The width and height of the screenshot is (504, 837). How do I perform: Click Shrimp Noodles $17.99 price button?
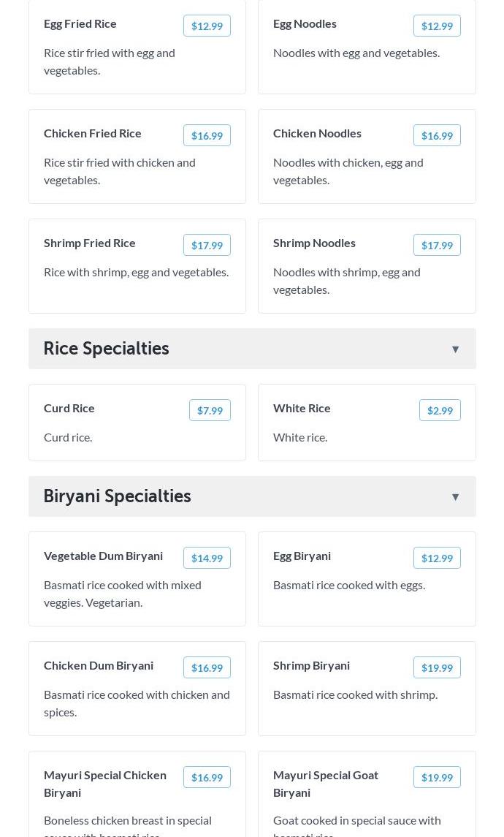(437, 245)
